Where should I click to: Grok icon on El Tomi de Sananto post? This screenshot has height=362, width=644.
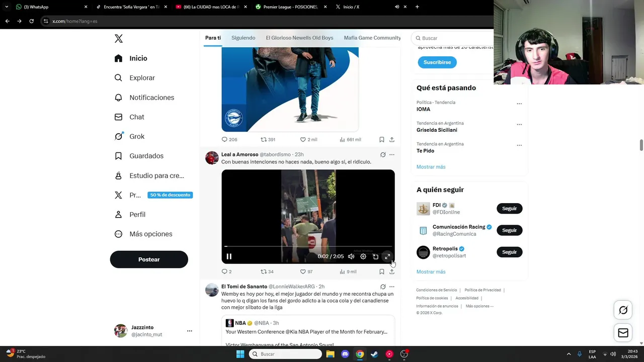383,287
